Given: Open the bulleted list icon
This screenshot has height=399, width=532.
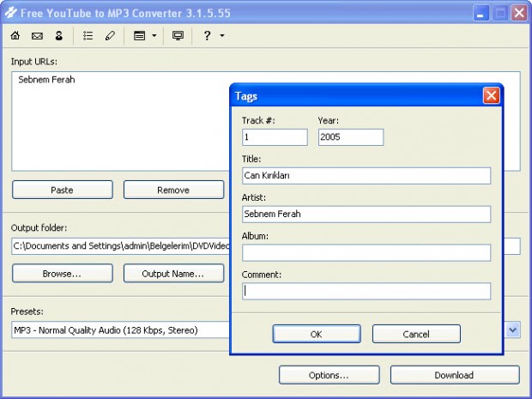Looking at the screenshot, I should point(88,36).
